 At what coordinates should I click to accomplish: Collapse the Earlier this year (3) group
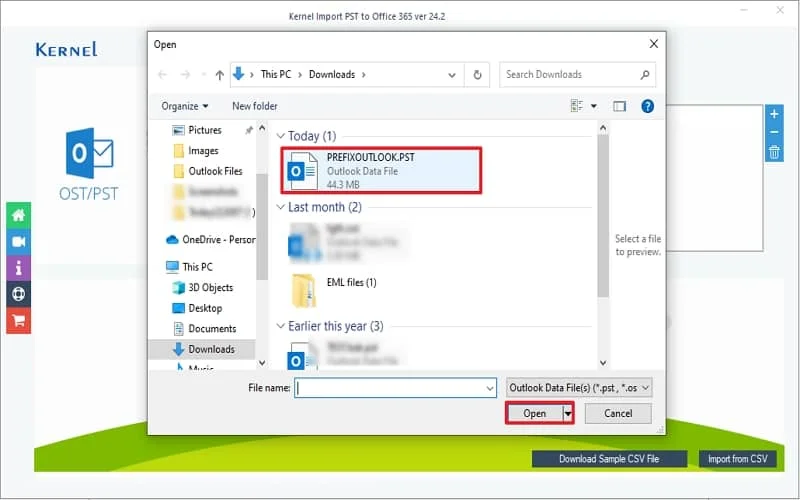point(280,326)
